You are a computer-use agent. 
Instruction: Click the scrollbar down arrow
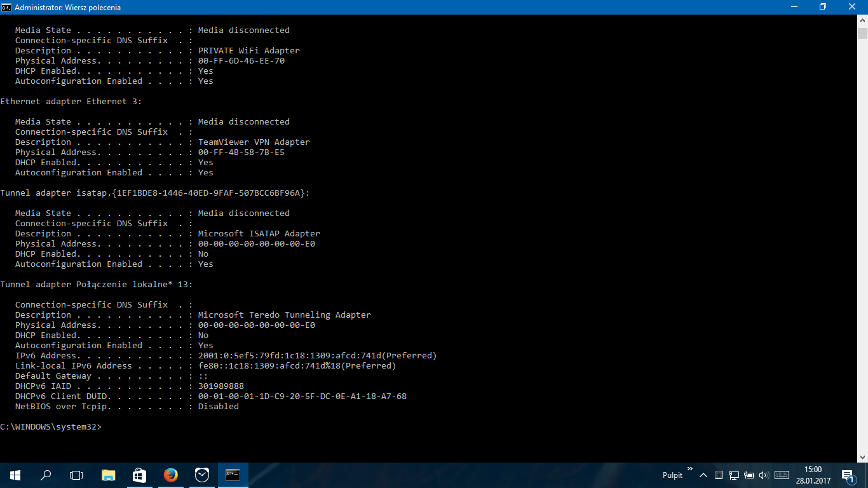[x=862, y=456]
